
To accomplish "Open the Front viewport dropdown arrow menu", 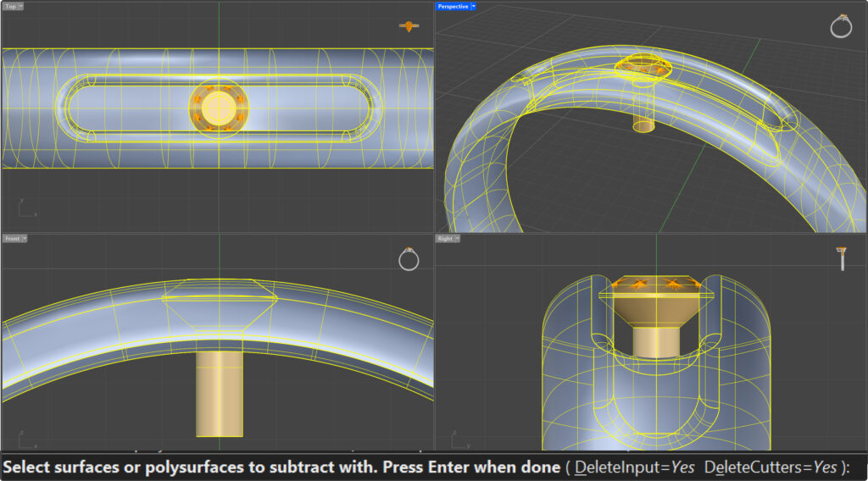I will click(24, 239).
